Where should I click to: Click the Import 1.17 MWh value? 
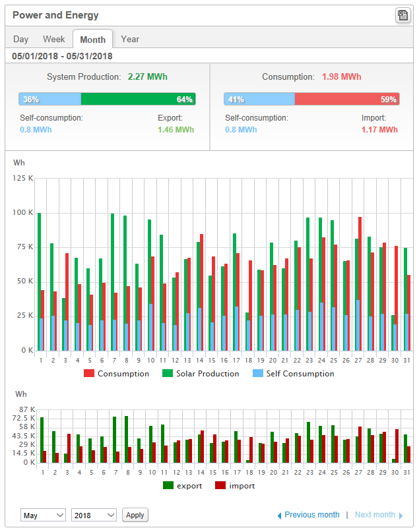coord(379,130)
